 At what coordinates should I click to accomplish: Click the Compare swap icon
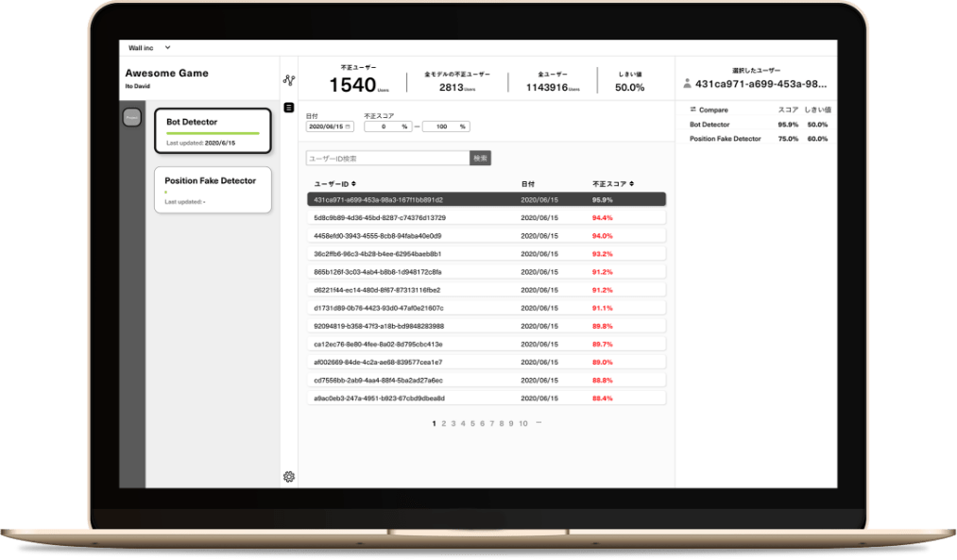coord(692,110)
